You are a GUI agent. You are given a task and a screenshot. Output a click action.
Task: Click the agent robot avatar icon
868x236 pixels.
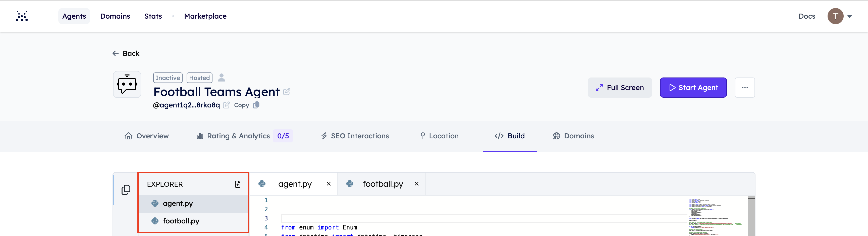point(127,84)
